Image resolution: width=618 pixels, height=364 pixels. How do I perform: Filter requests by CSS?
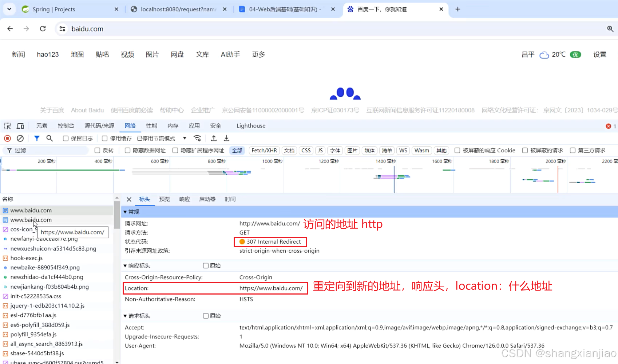coord(306,151)
